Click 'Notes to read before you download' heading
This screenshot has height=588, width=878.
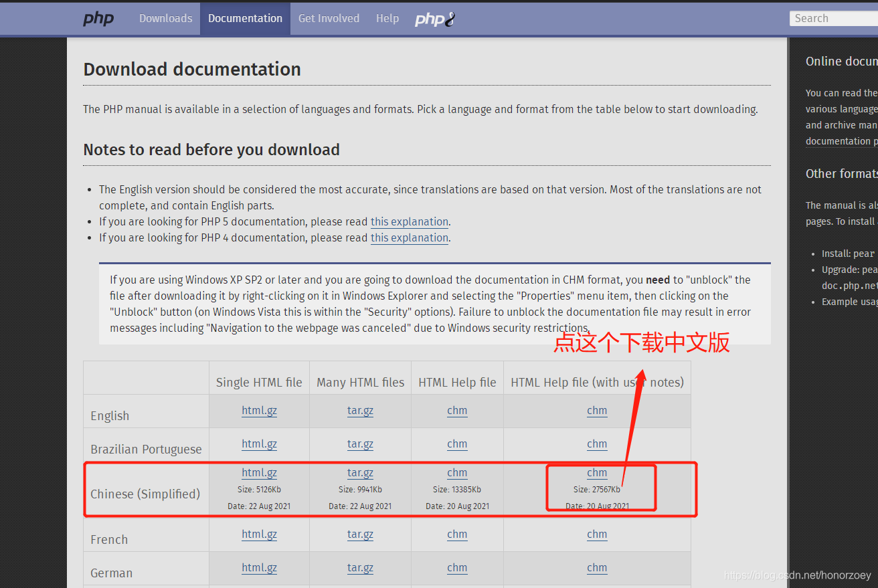pos(211,150)
